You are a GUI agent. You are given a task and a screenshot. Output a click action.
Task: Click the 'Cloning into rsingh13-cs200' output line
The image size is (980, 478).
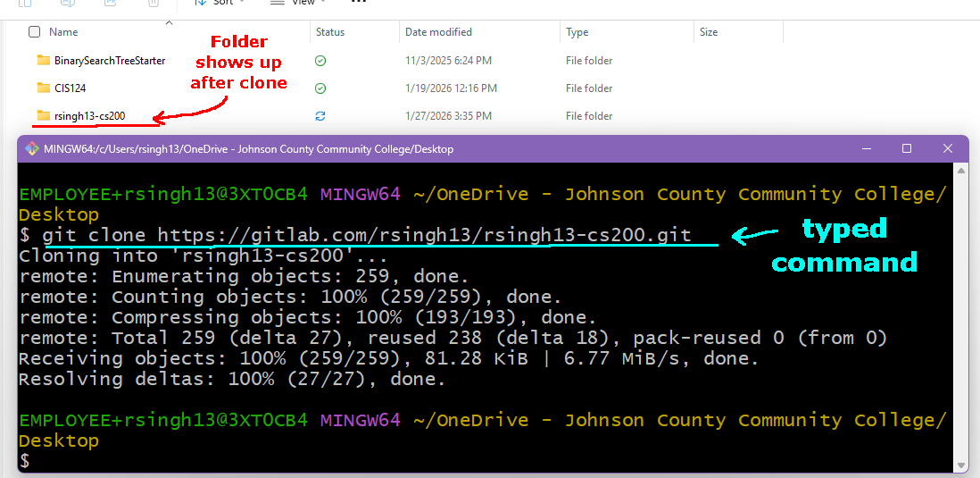[x=203, y=256]
